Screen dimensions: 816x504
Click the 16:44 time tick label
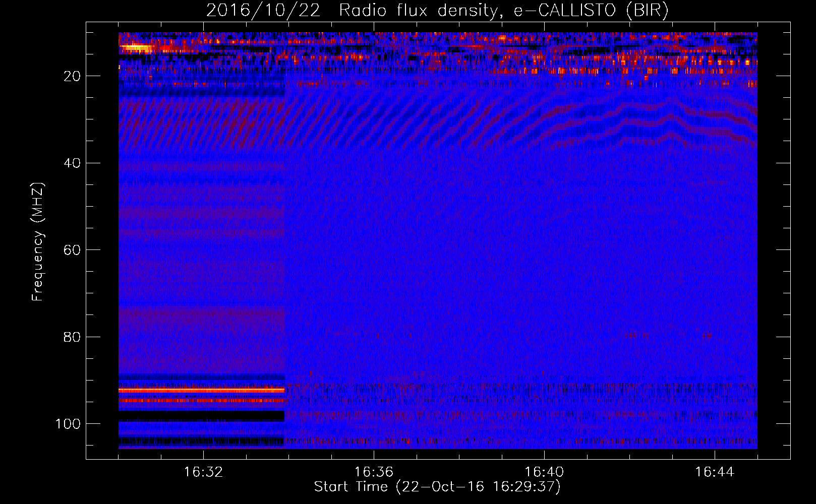pos(715,472)
